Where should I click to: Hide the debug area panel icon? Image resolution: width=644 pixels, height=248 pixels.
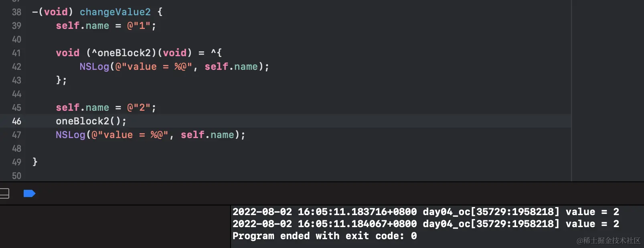(x=4, y=193)
